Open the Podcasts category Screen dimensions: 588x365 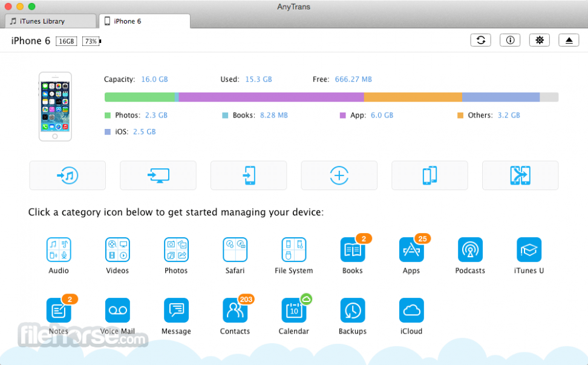coord(469,249)
